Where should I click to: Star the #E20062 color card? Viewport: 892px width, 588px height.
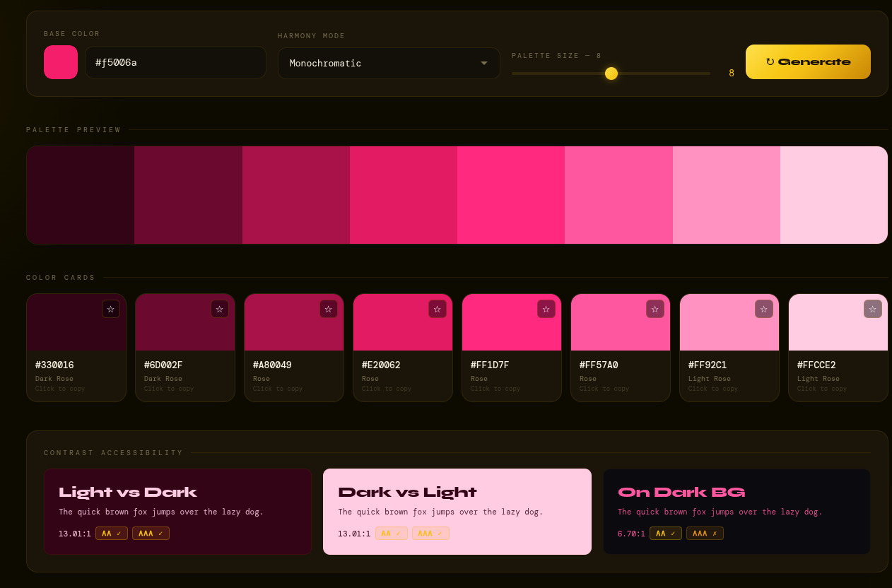coord(438,309)
